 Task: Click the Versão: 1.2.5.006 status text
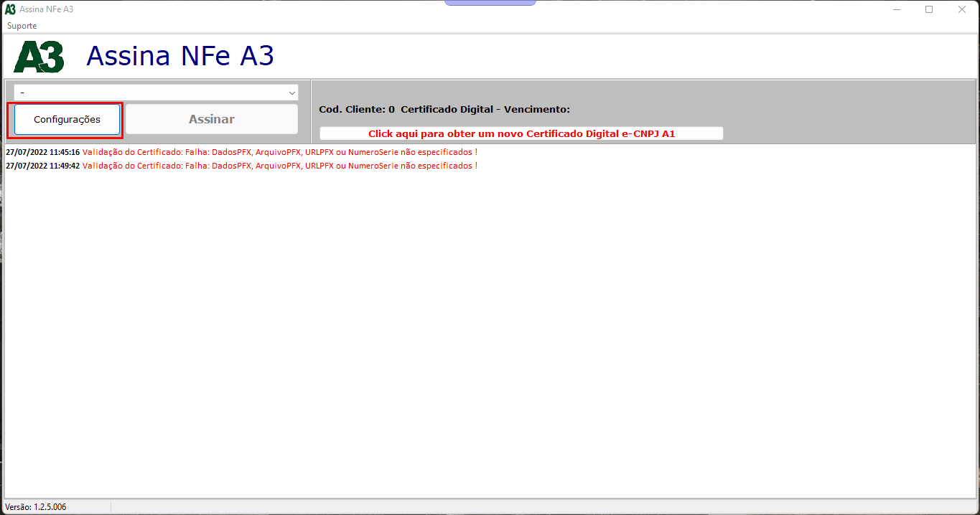pos(36,507)
